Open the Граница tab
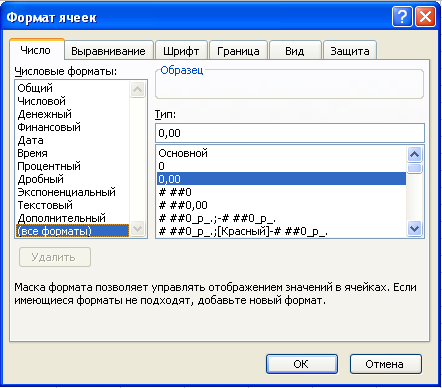The height and width of the screenshot is (388, 442). point(238,51)
